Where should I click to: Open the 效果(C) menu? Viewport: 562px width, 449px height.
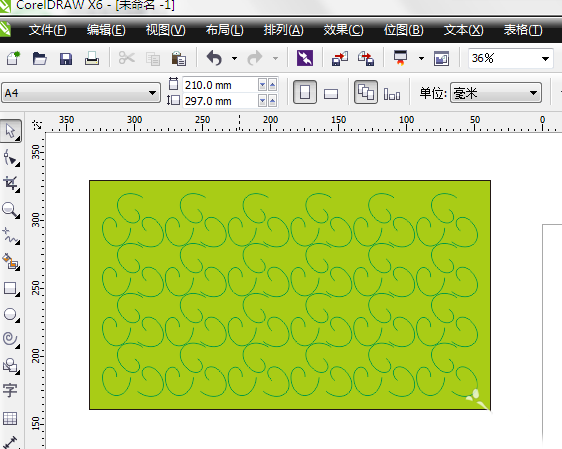point(343,30)
